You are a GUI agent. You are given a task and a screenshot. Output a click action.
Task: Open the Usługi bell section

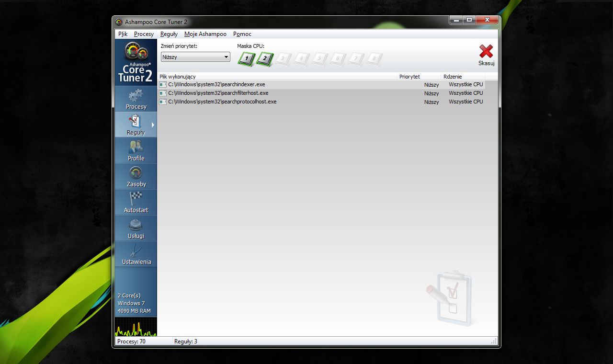[136, 228]
